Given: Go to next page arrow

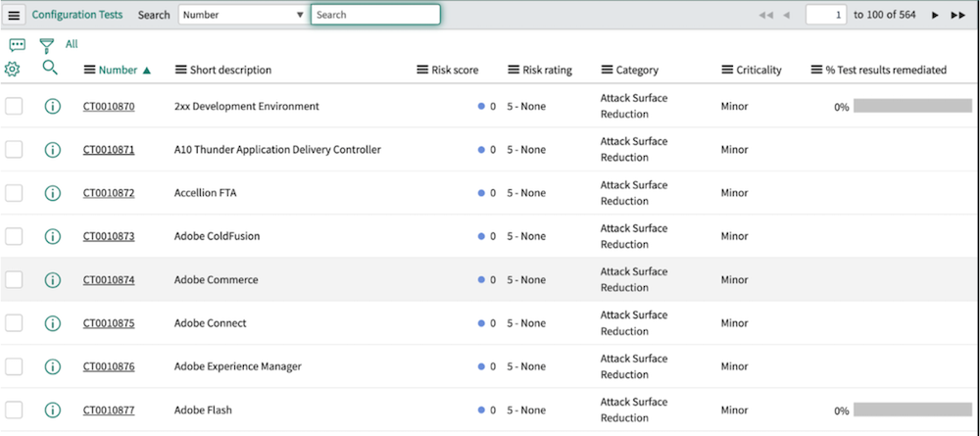Looking at the screenshot, I should (935, 16).
